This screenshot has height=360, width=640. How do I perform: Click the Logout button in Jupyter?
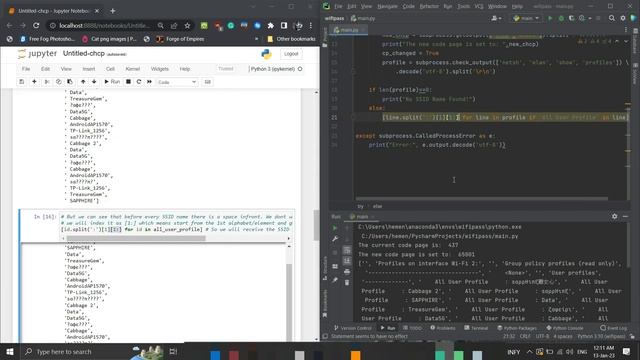(291, 54)
